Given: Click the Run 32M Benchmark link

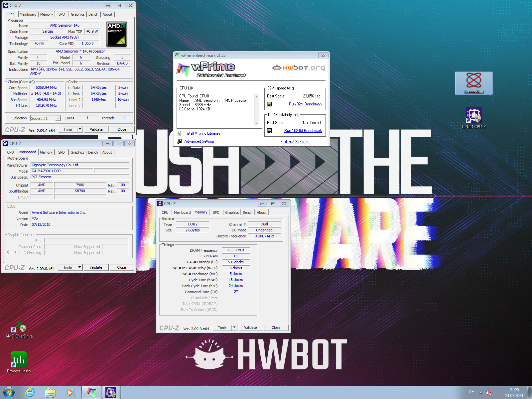Looking at the screenshot, I should pos(306,104).
